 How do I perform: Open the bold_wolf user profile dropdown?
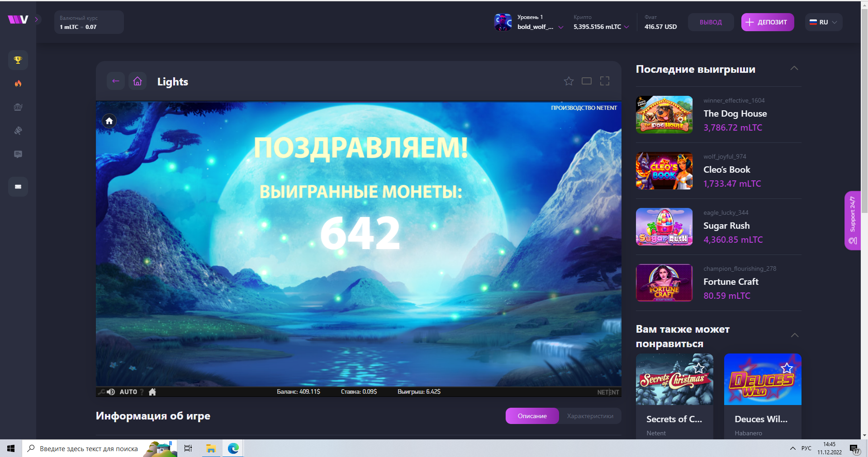click(540, 22)
